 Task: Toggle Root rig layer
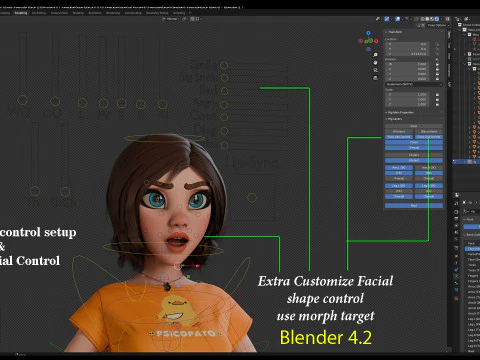click(x=414, y=206)
